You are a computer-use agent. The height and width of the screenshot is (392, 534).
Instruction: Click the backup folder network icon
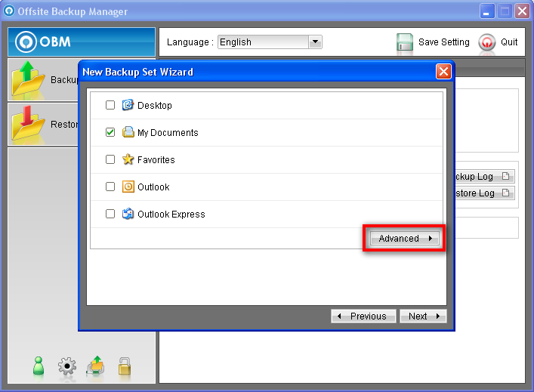[x=96, y=366]
